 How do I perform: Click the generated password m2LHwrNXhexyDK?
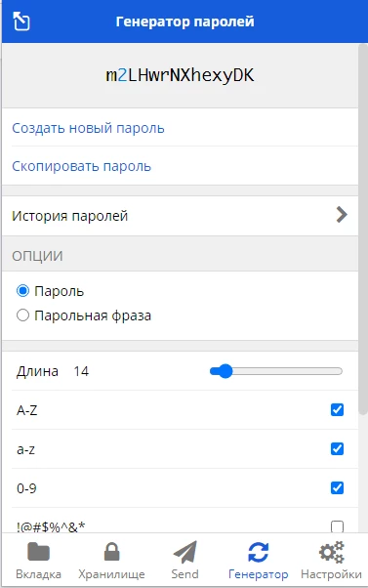click(180, 76)
